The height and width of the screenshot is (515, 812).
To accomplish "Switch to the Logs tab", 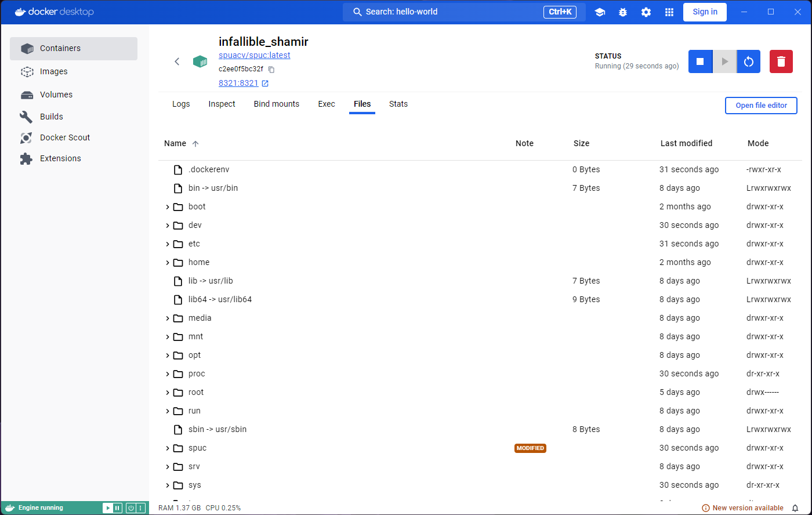I will point(181,104).
